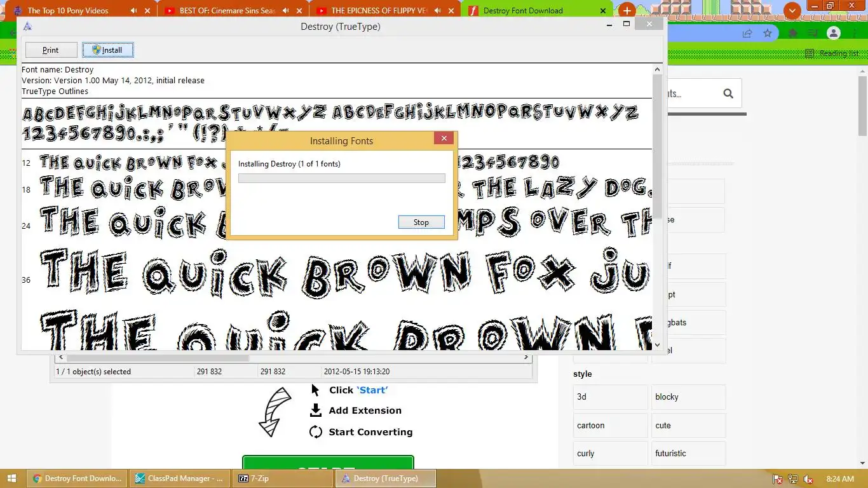Mute The Top 10 Pony Videos tab audio
Image resolution: width=868 pixels, height=488 pixels.
coord(134,11)
